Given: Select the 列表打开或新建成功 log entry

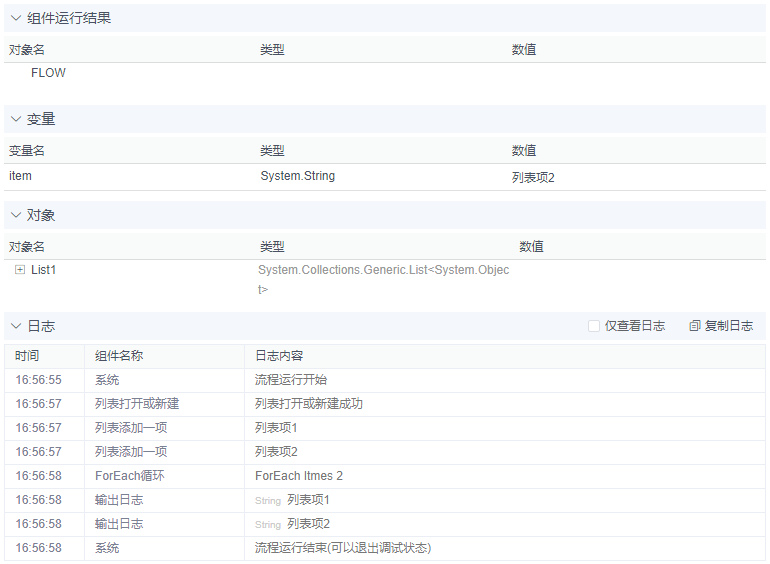Looking at the screenshot, I should click(x=309, y=404).
